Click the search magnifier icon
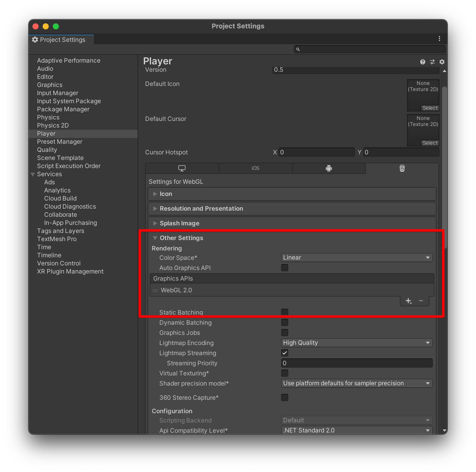Viewport: 476px width, 472px height. [x=298, y=49]
